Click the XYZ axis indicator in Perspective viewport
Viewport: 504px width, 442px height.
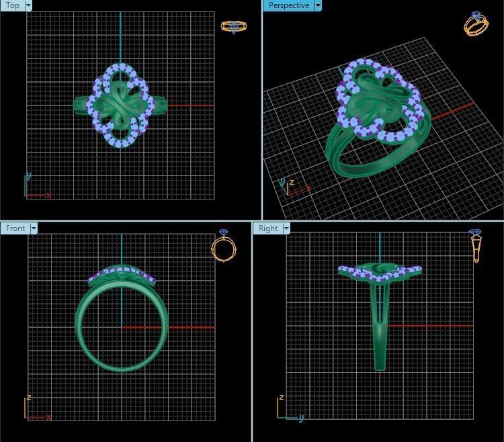(x=295, y=187)
